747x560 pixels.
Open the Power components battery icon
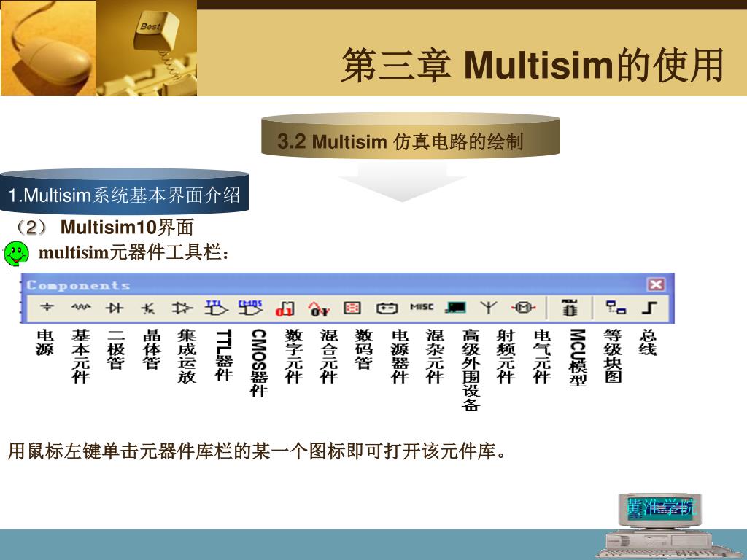point(387,308)
